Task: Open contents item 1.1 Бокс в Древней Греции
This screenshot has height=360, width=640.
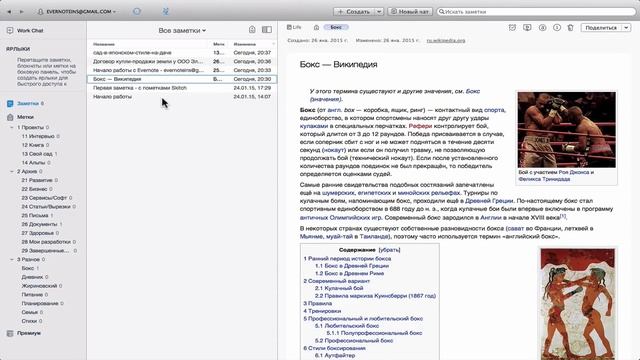Action: point(351,266)
